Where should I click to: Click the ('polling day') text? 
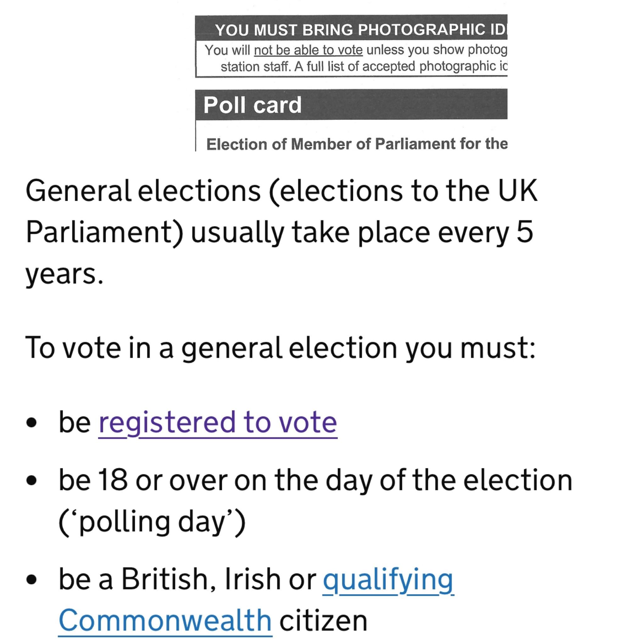click(152, 522)
